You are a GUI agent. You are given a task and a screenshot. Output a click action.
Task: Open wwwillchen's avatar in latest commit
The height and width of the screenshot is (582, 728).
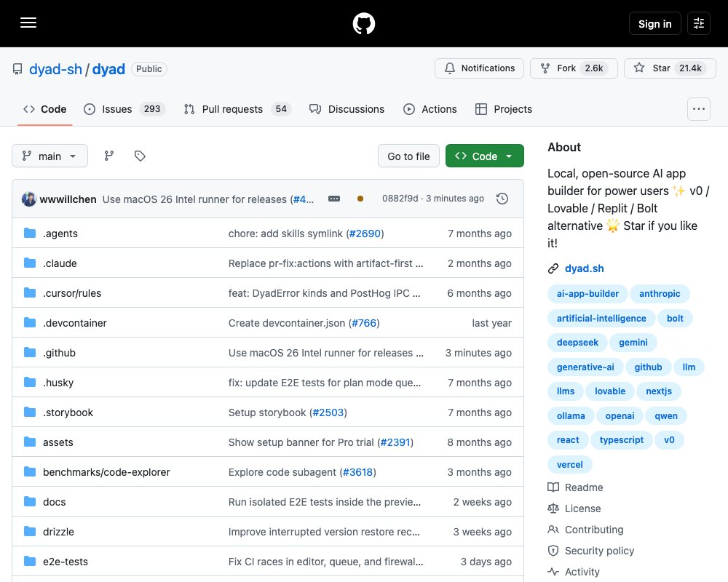click(x=29, y=199)
